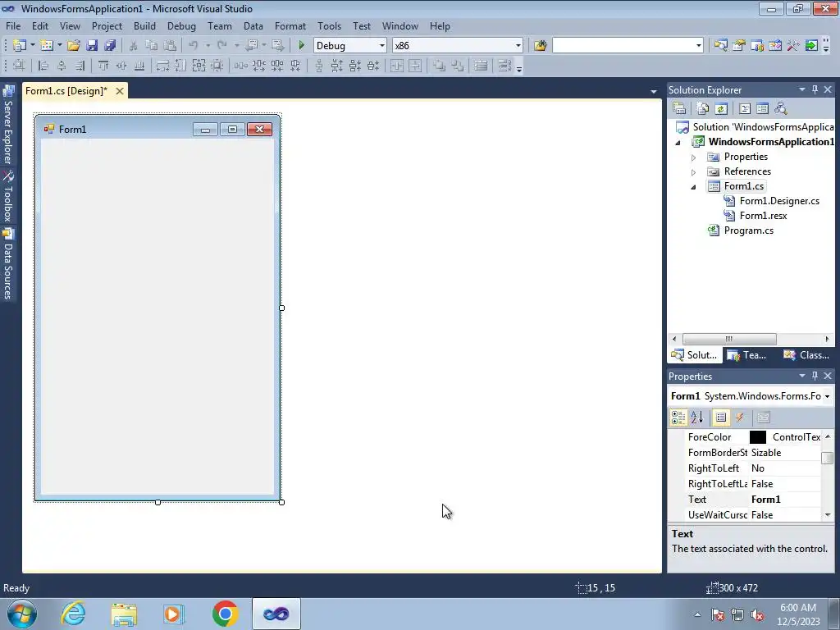Open the Project menu
Viewport: 840px width, 630px height.
click(107, 25)
